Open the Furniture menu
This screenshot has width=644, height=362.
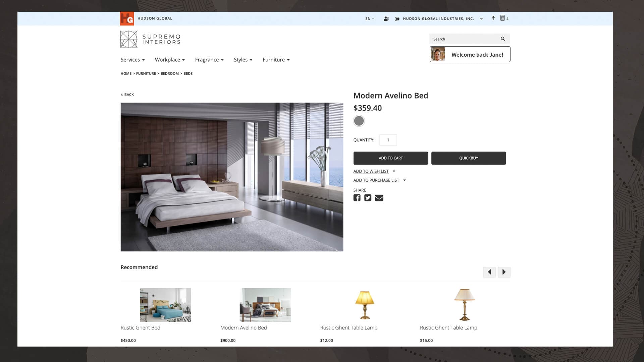point(275,60)
